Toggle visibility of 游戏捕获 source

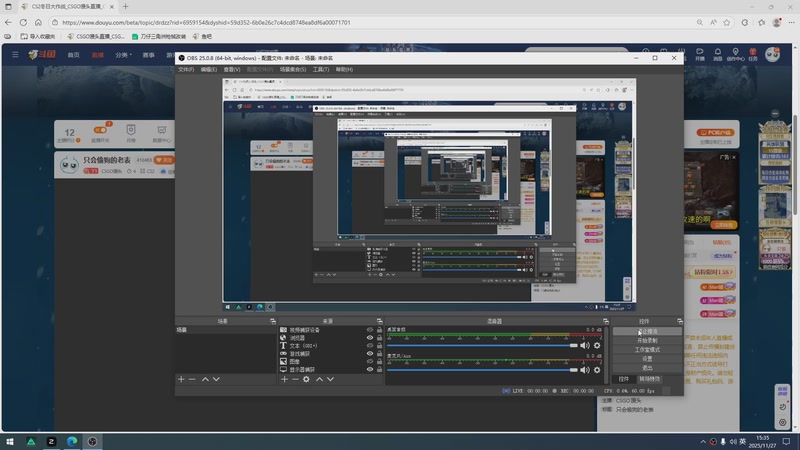(370, 354)
